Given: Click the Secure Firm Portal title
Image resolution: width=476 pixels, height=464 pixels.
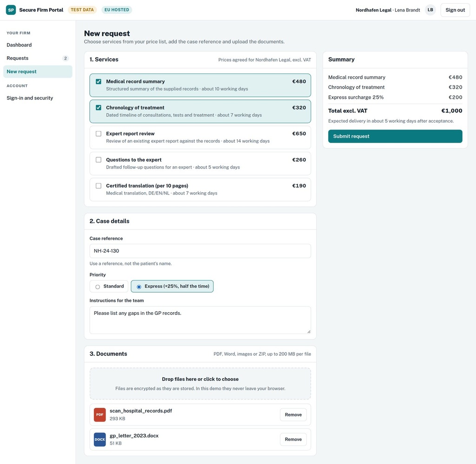Looking at the screenshot, I should [41, 10].
